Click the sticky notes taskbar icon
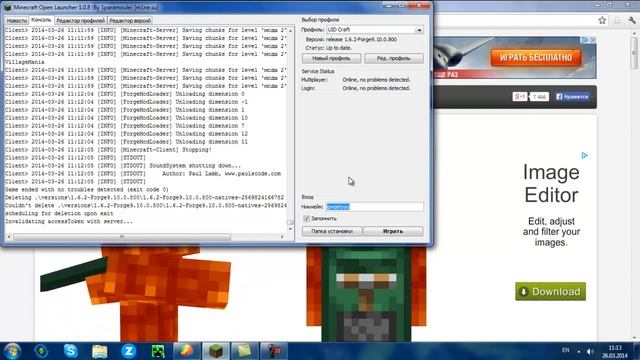 (x=245, y=351)
